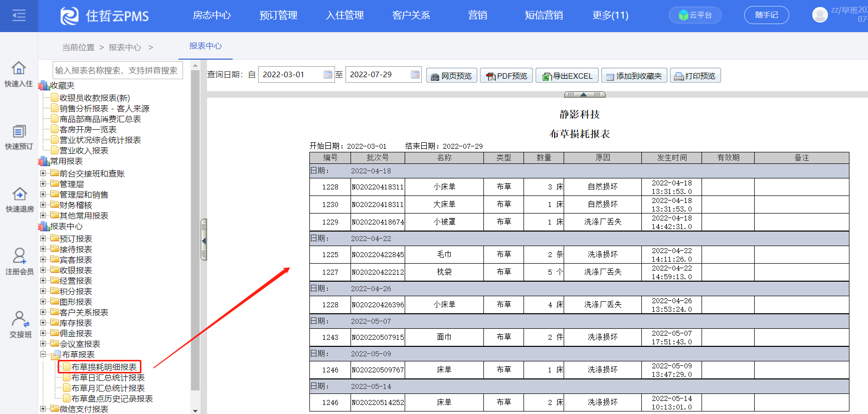This screenshot has height=414, width=868.
Task: Collapse left panel via splitter handle
Action: tap(204, 240)
